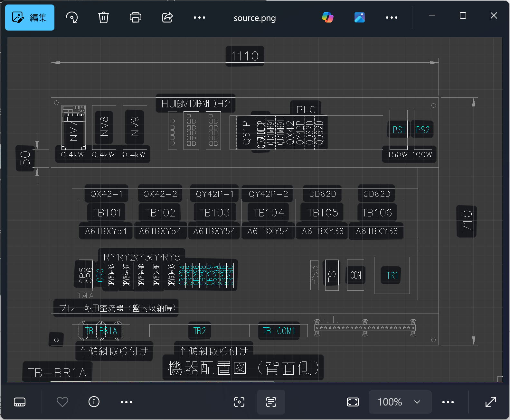The image size is (510, 420).
Task: Delete the image with the trash icon
Action: pyautogui.click(x=103, y=17)
